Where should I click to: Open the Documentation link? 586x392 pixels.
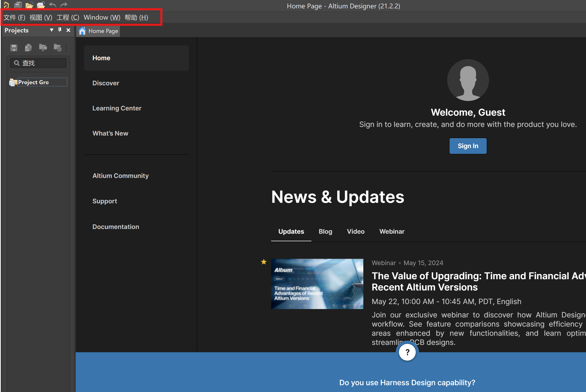click(116, 227)
